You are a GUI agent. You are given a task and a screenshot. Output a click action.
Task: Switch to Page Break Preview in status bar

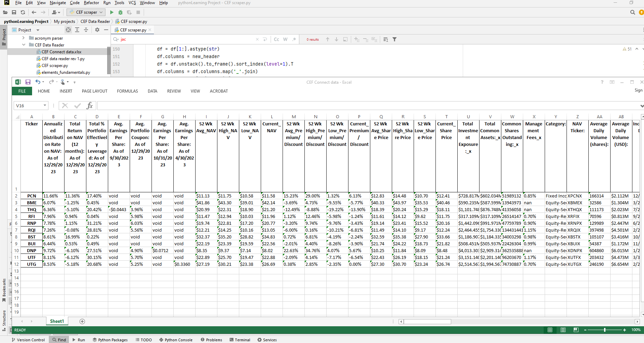576,330
